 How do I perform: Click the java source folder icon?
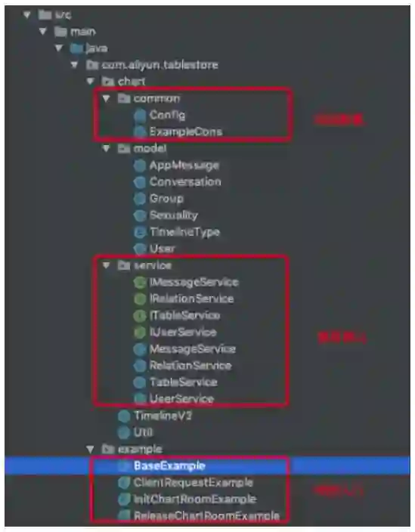click(76, 48)
